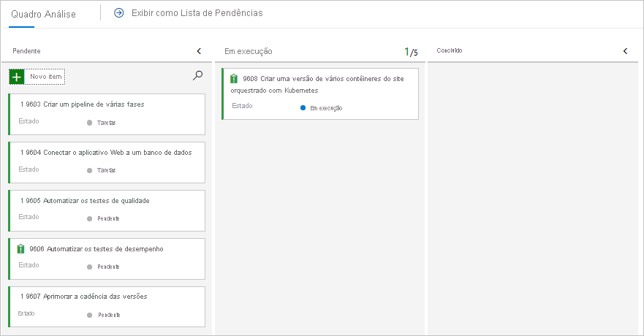
Task: Click the 1/5 work-in-progress limit counter
Action: click(x=411, y=52)
